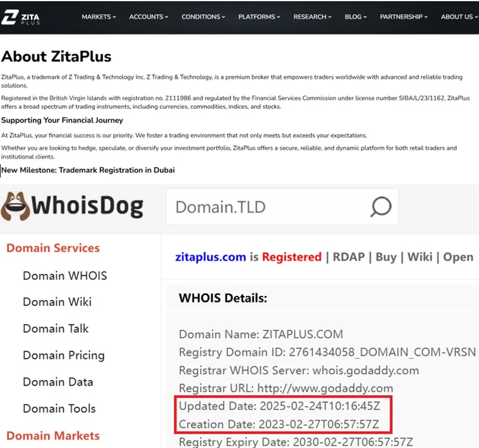Click the Domain Services heading

[53, 248]
